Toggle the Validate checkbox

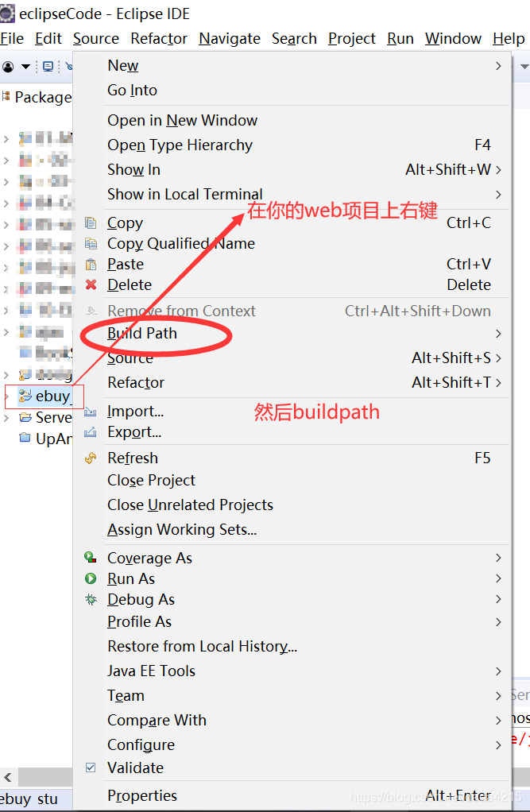(x=90, y=768)
